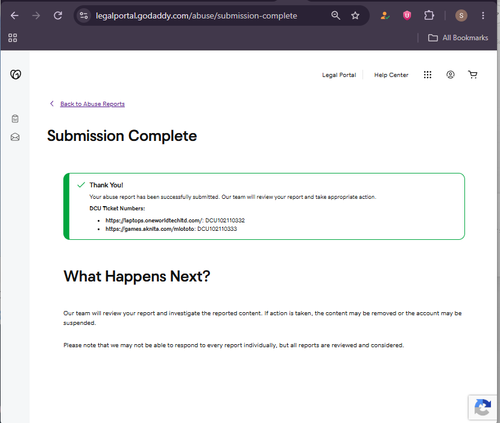Open the orange person extension icon

pos(385,15)
